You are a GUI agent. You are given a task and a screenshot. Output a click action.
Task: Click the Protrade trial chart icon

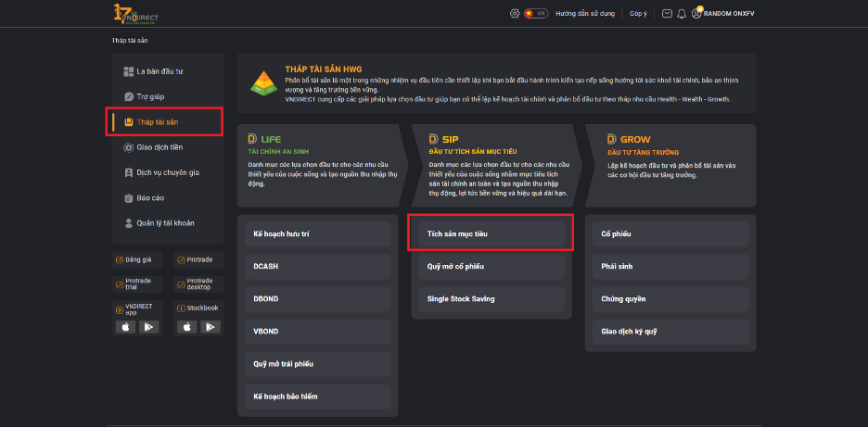pos(119,284)
